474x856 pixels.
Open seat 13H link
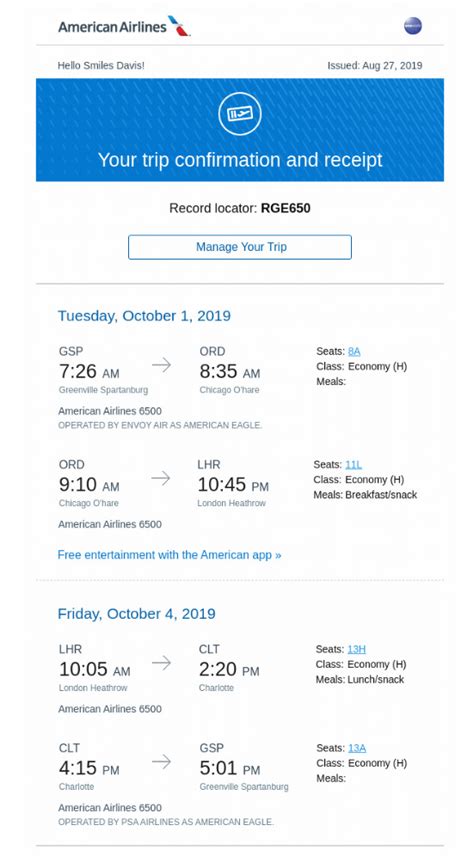pos(356,649)
